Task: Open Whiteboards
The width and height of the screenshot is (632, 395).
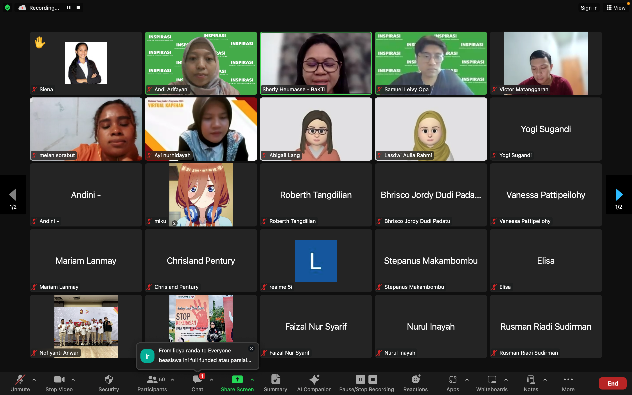Action: [492, 383]
